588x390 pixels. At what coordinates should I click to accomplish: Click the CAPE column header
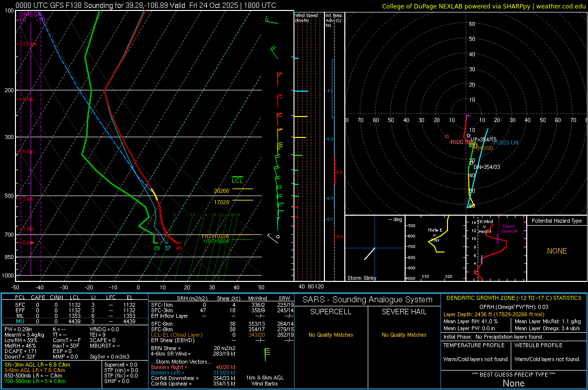[38, 297]
